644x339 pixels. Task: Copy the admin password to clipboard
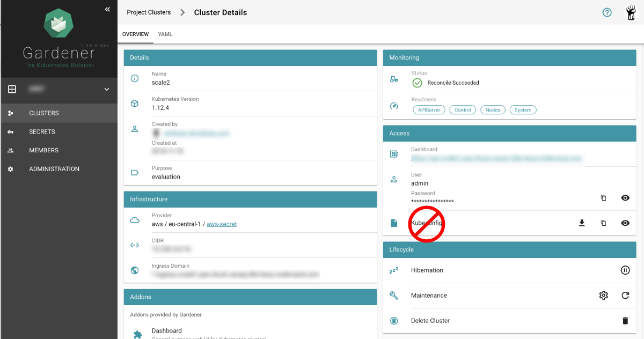[x=603, y=198]
